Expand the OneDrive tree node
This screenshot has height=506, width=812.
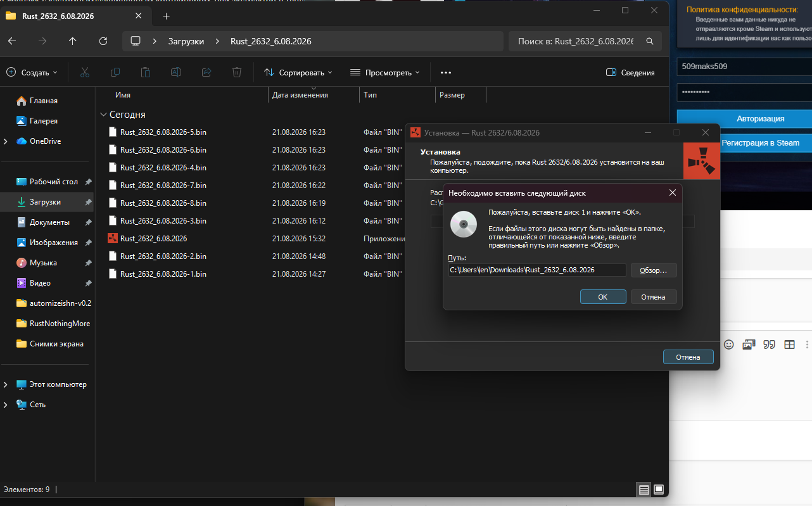(6, 141)
